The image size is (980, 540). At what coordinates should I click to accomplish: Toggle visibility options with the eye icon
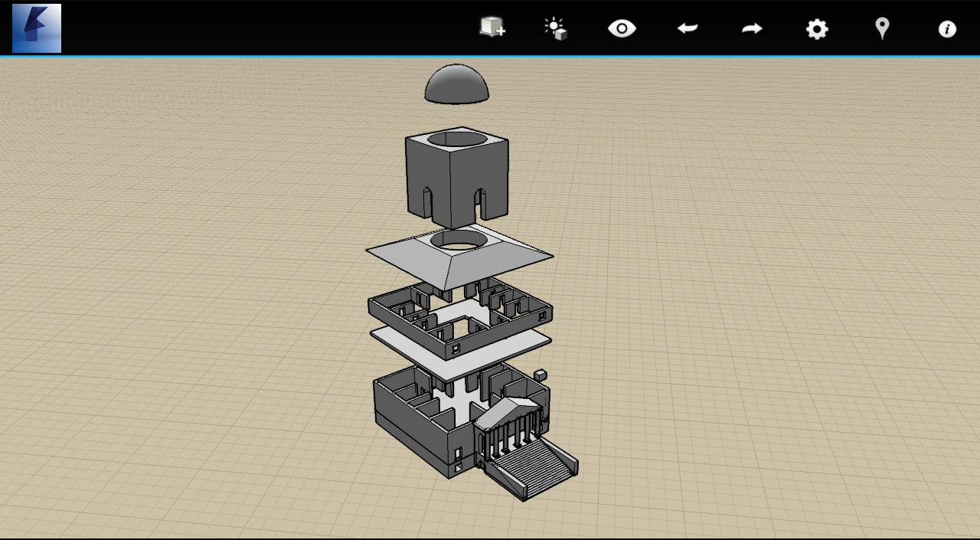coord(622,28)
